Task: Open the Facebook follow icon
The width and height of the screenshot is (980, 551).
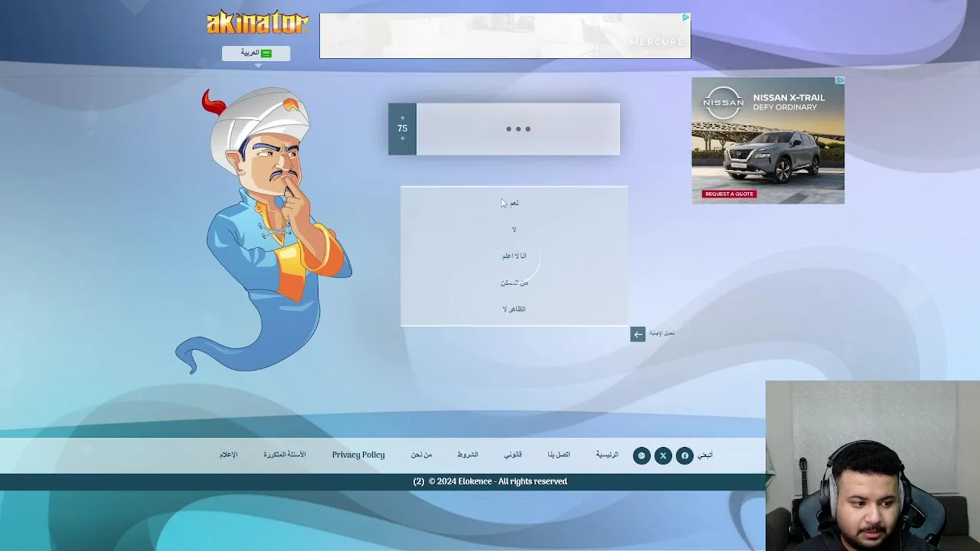Action: click(684, 455)
